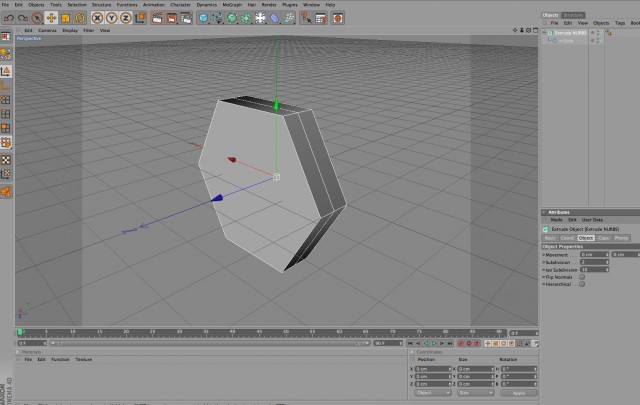Open the particle objects icon
640x405 pixels.
point(289,18)
